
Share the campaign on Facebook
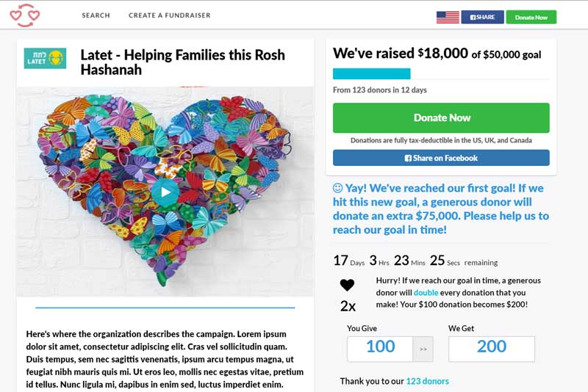point(441,158)
